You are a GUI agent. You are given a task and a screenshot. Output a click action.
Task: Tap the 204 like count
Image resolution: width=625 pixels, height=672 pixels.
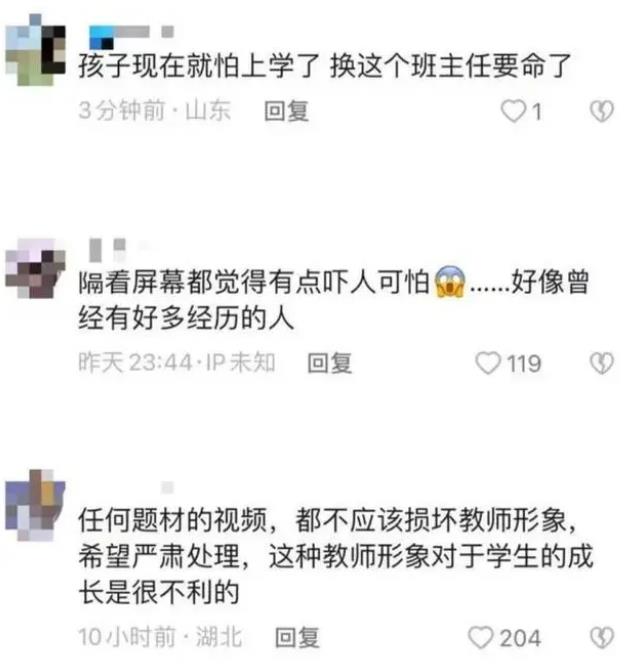pyautogui.click(x=520, y=638)
